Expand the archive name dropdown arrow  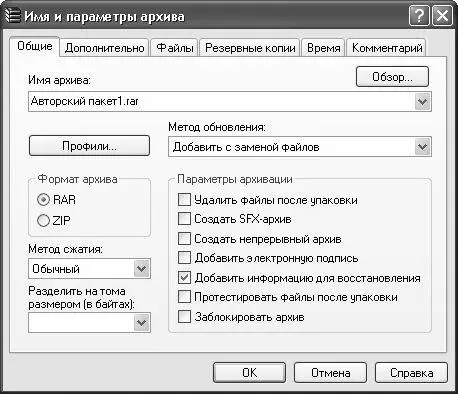423,101
